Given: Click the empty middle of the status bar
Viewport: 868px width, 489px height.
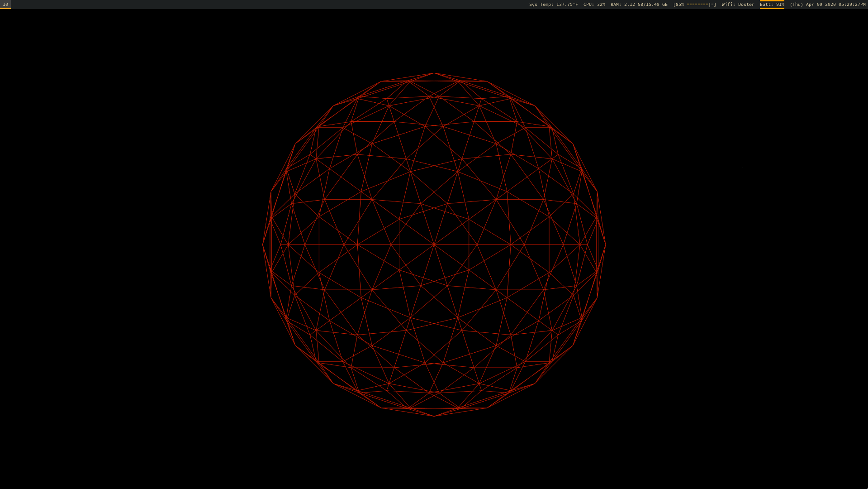Looking at the screenshot, I should pos(271,5).
